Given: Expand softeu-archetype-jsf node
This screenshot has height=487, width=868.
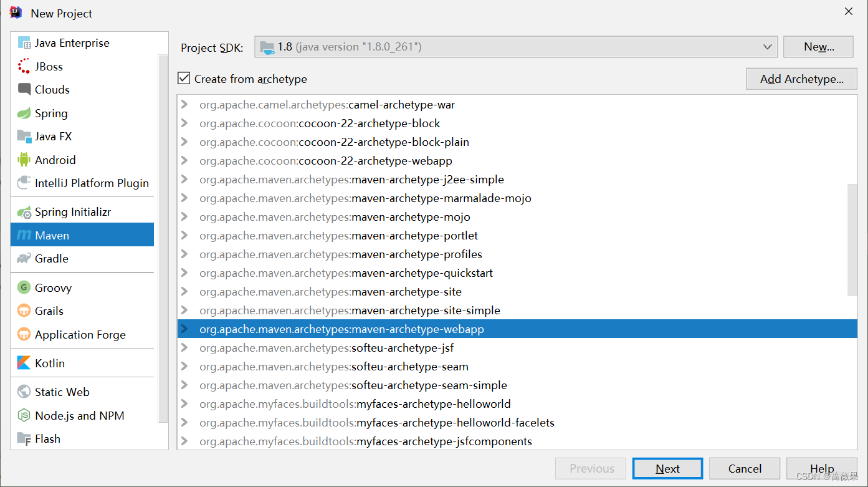Looking at the screenshot, I should click(x=184, y=348).
